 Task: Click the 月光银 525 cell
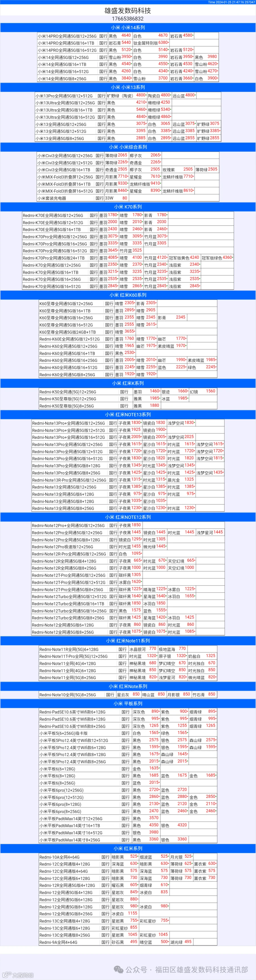[181, 857]
